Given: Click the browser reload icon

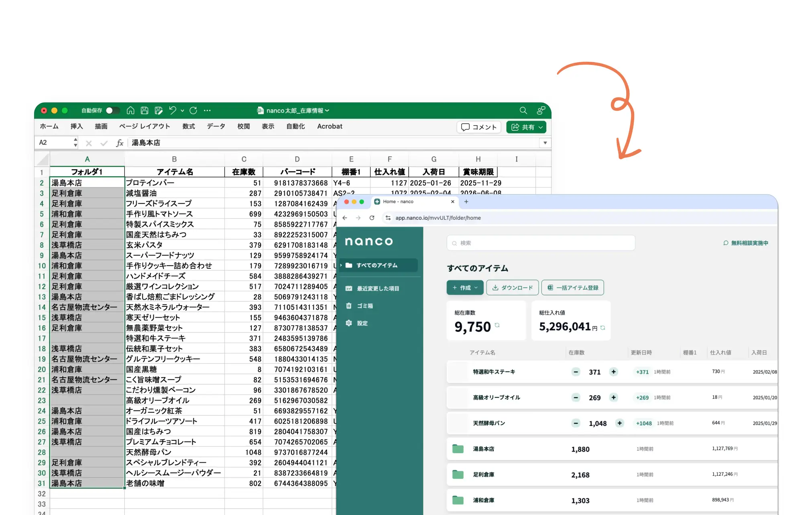Looking at the screenshot, I should coord(372,218).
